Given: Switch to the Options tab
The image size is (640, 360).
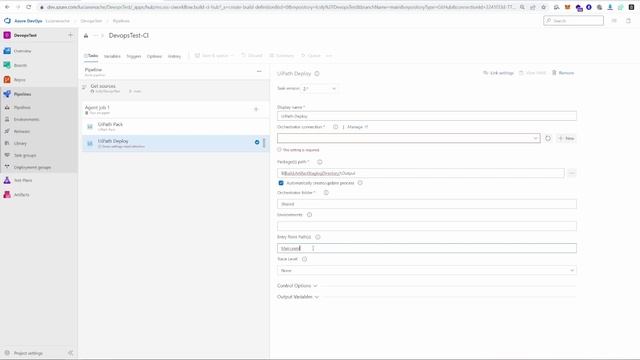Looking at the screenshot, I should click(x=154, y=56).
